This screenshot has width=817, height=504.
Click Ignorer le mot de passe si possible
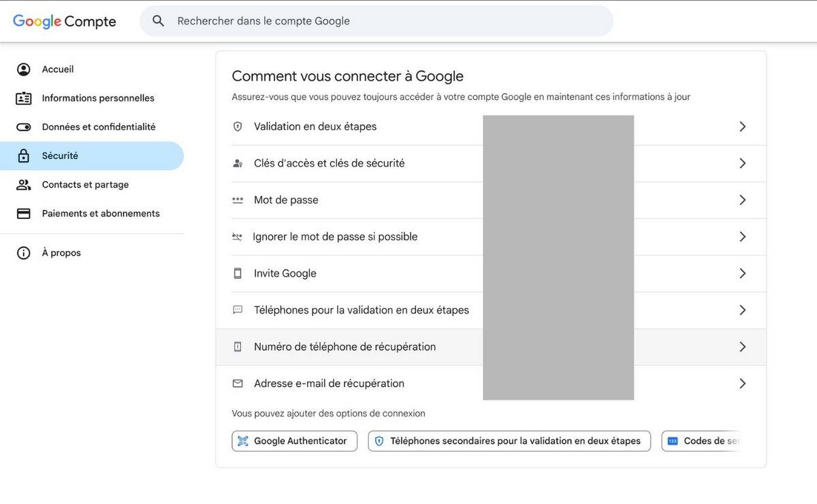pyautogui.click(x=335, y=237)
